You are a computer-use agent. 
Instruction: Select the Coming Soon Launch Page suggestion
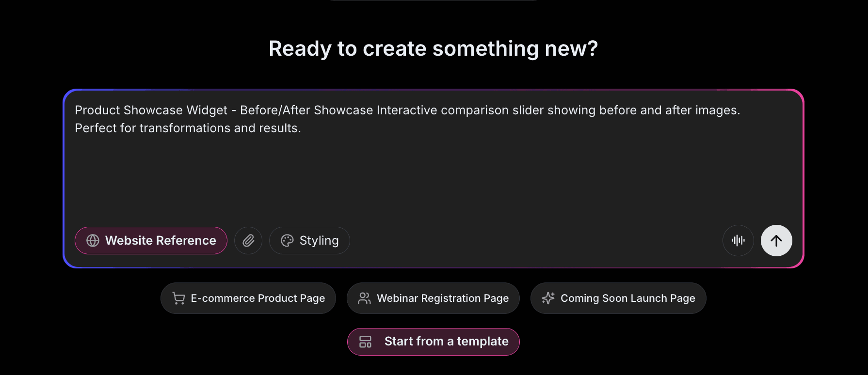(618, 298)
